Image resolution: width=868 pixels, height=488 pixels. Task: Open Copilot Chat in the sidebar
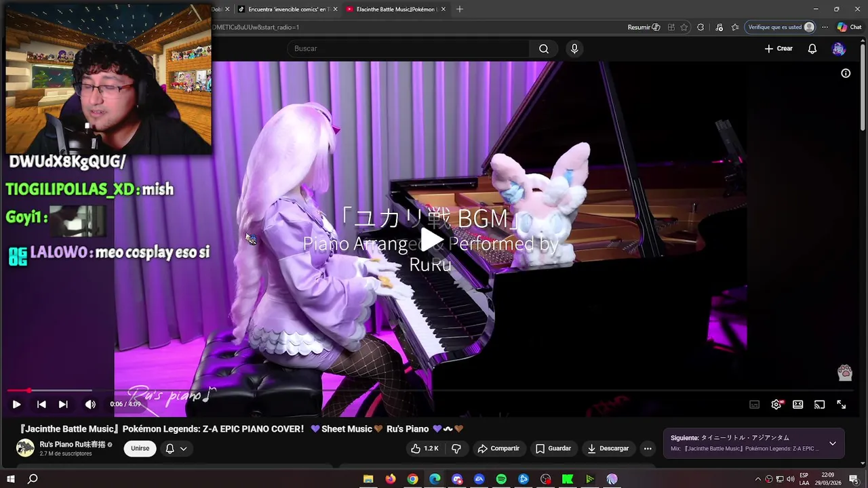pyautogui.click(x=849, y=27)
